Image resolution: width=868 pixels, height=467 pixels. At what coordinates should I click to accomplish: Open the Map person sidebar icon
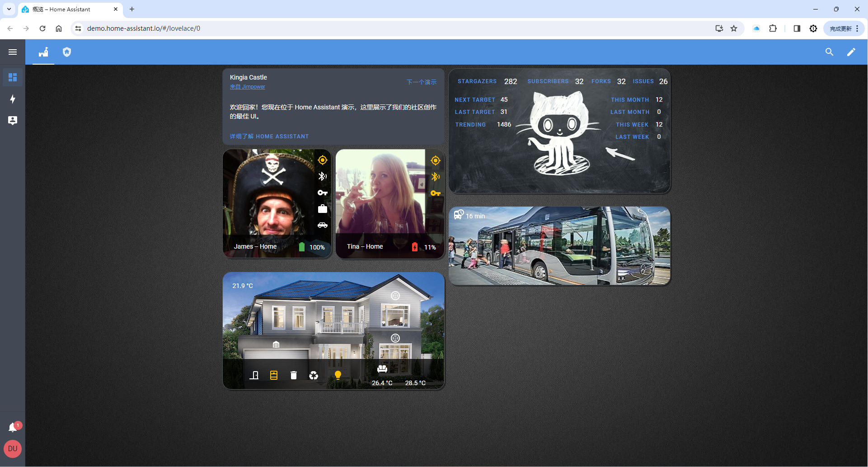click(x=13, y=121)
